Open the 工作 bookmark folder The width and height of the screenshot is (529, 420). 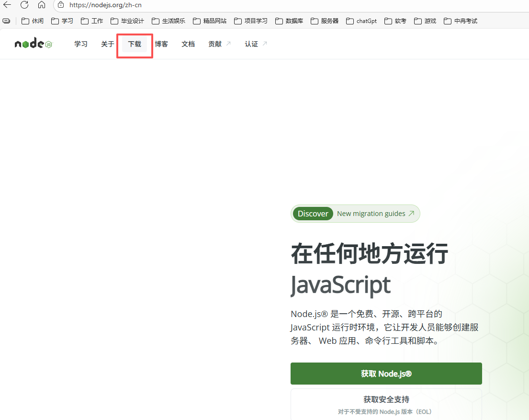coord(92,21)
